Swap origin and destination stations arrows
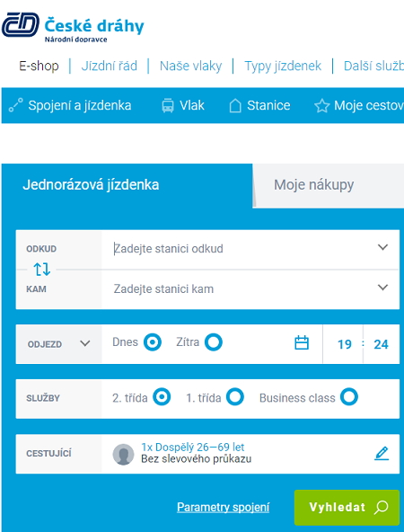The image size is (404, 532). pos(41,269)
